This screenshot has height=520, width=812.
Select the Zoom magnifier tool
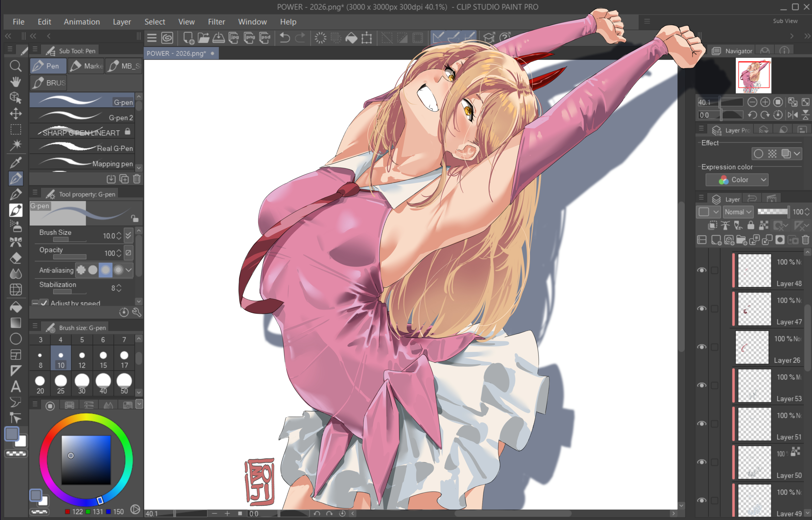(15, 66)
